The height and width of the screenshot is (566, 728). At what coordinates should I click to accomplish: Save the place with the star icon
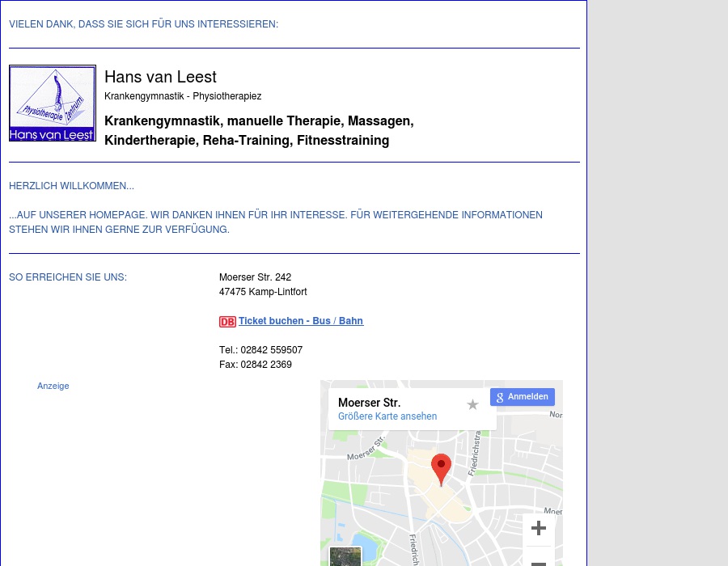pyautogui.click(x=472, y=404)
